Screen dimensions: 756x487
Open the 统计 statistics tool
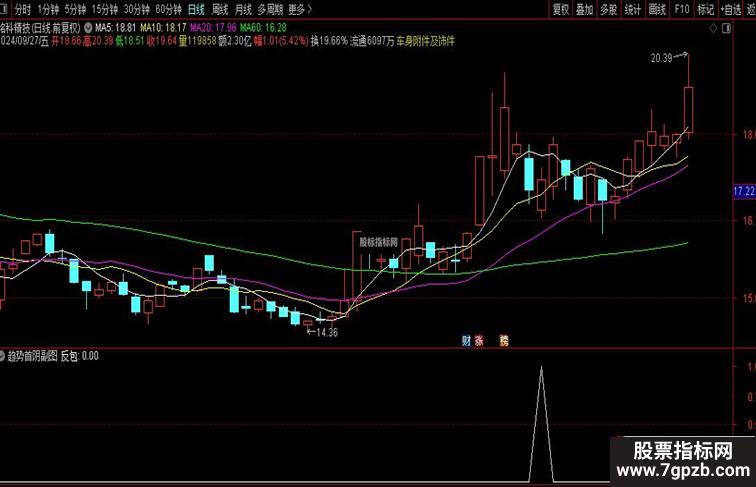coord(633,9)
